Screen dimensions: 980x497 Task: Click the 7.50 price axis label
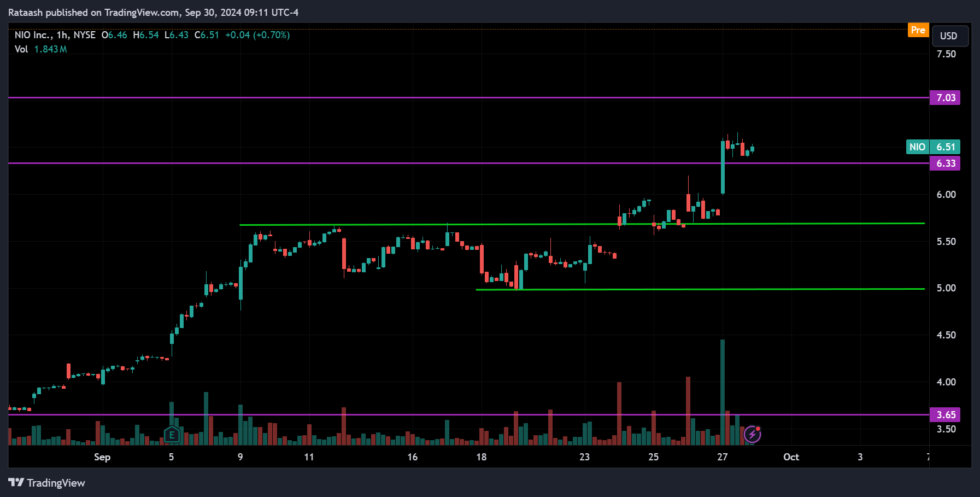pos(946,54)
